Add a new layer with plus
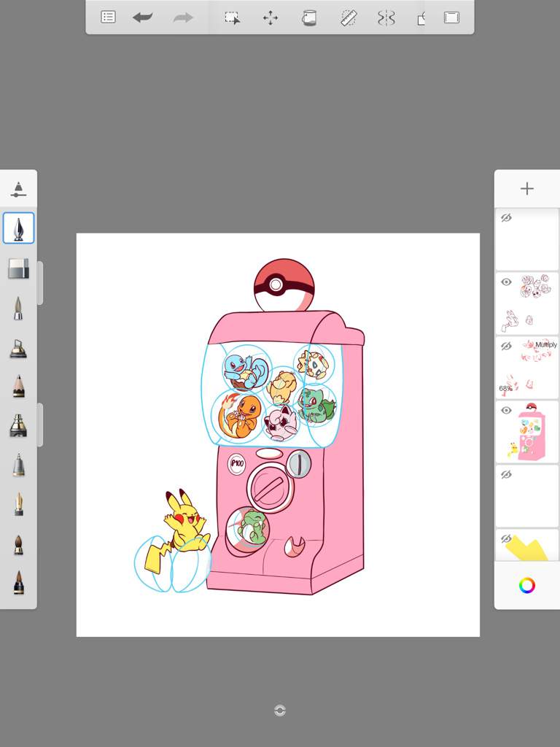The height and width of the screenshot is (747, 560). pyautogui.click(x=526, y=189)
